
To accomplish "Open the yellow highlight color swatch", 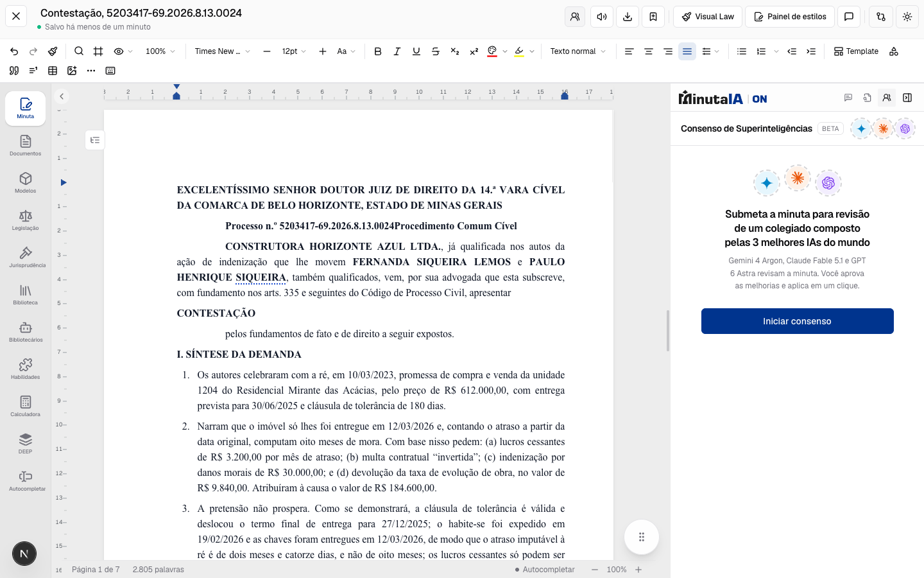I will 519,51.
